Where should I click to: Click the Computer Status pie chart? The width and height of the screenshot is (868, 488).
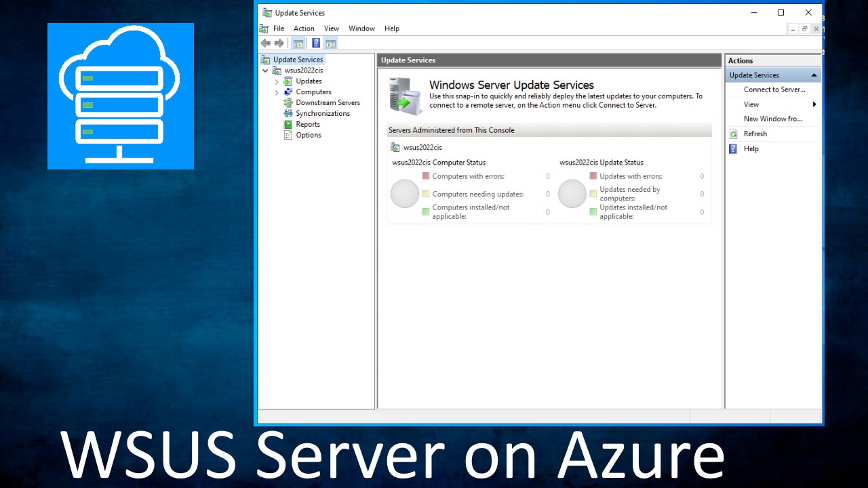tap(405, 194)
